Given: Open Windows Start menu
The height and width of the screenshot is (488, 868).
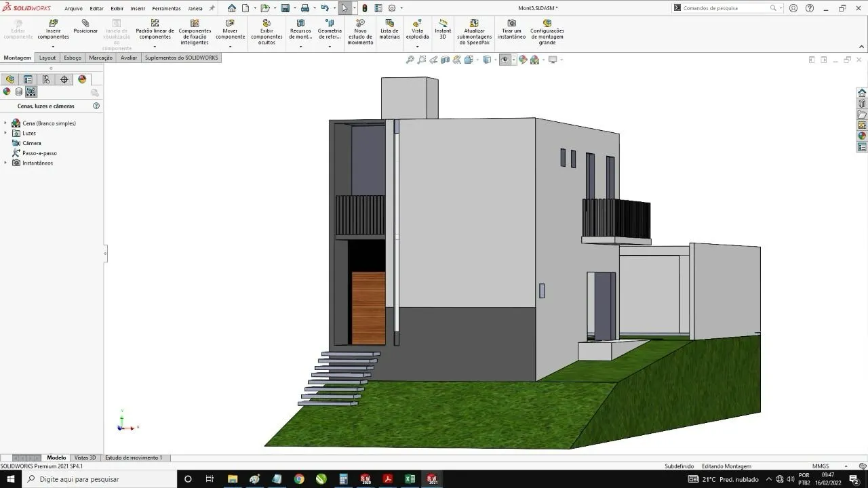Looking at the screenshot, I should 11,479.
